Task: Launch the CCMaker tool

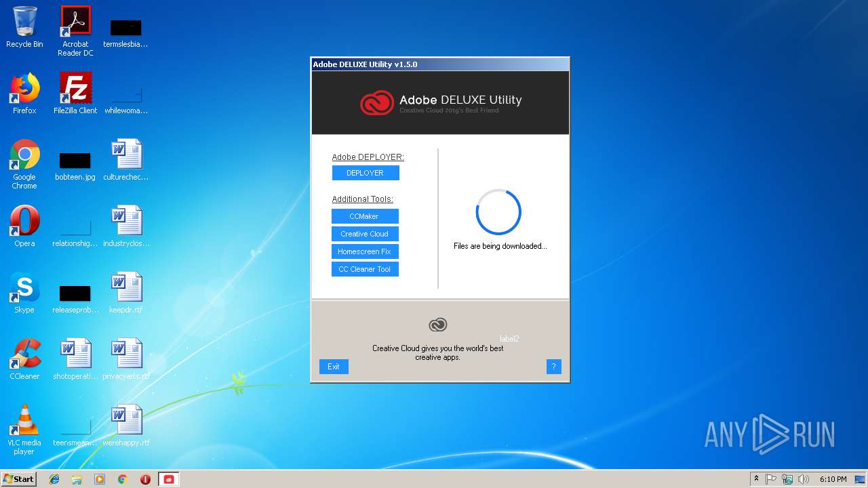Action: [x=365, y=216]
